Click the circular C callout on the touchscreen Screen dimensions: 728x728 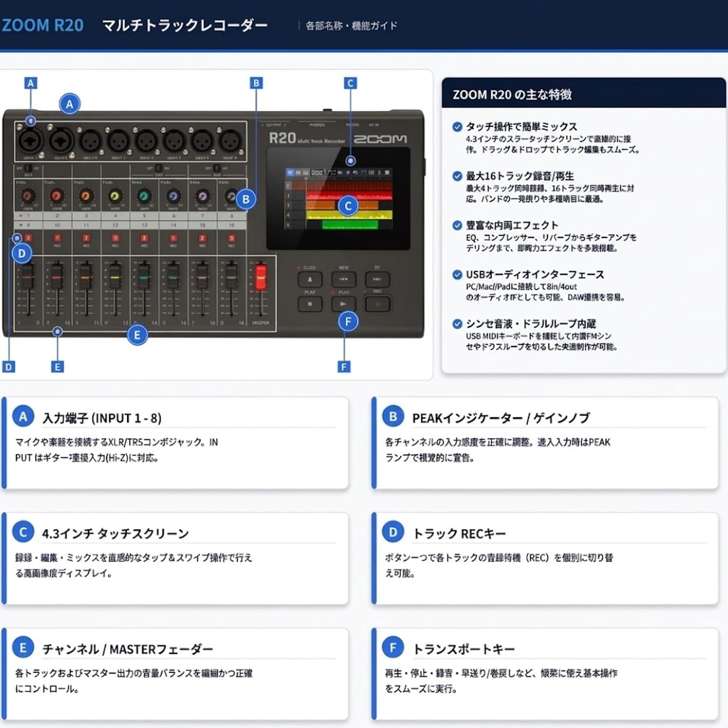[348, 206]
